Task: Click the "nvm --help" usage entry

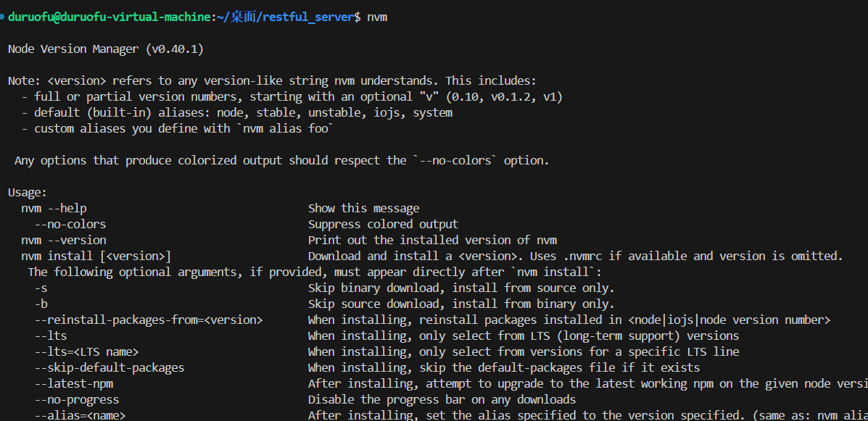Action: tap(54, 208)
